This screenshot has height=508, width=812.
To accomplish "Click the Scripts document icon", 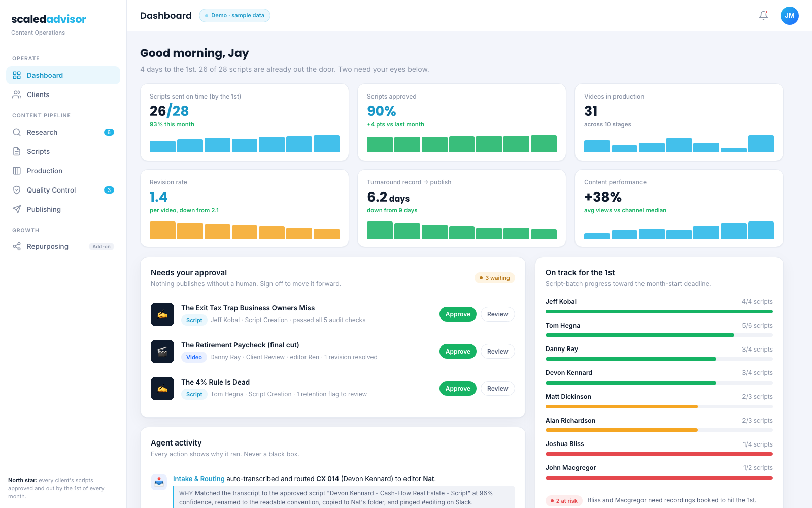I will tap(17, 151).
